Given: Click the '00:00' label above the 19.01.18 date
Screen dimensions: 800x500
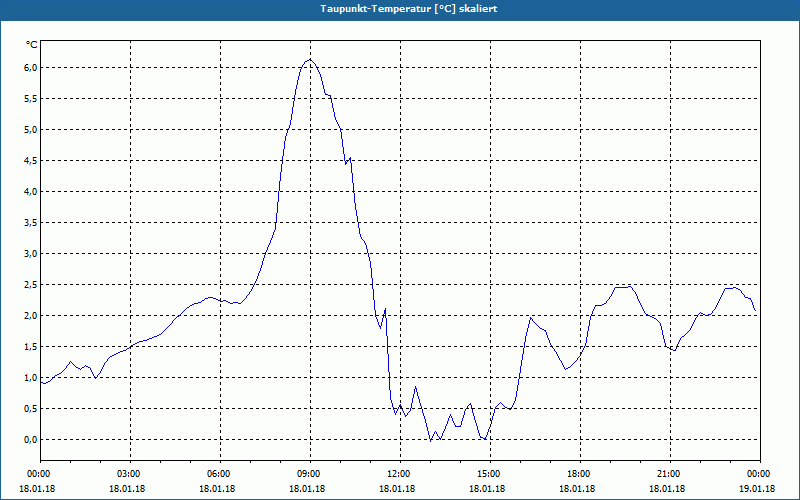Looking at the screenshot, I should point(757,474).
